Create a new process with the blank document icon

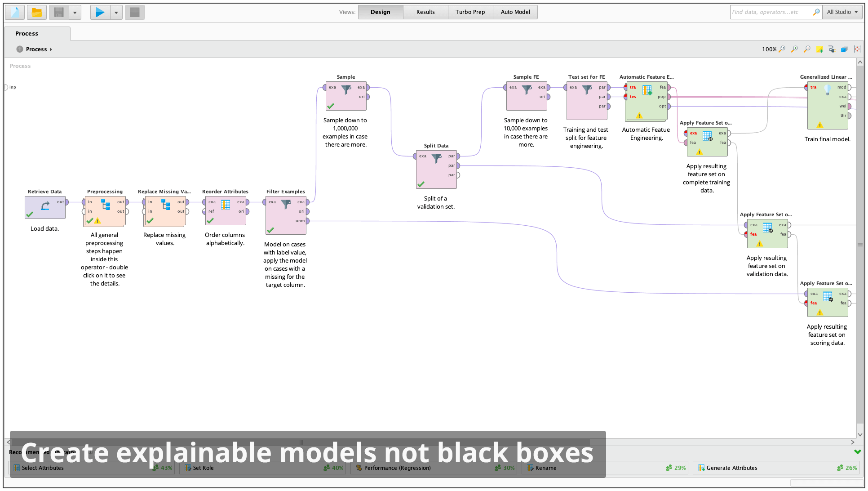[x=14, y=12]
